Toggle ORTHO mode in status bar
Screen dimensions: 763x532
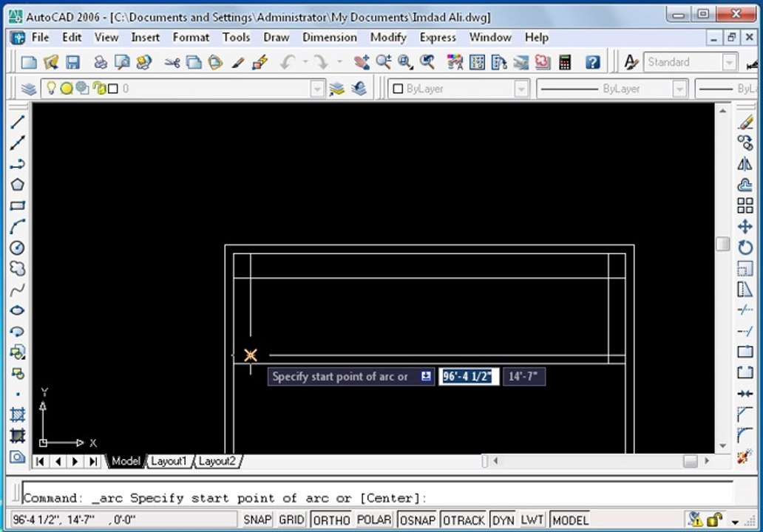click(x=331, y=520)
